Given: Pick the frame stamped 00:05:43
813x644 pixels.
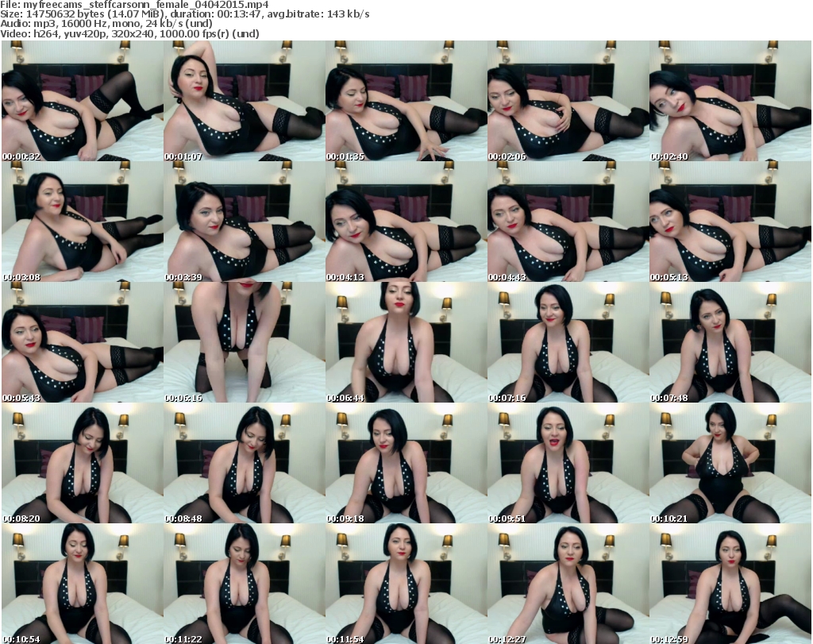Looking at the screenshot, I should 83,342.
